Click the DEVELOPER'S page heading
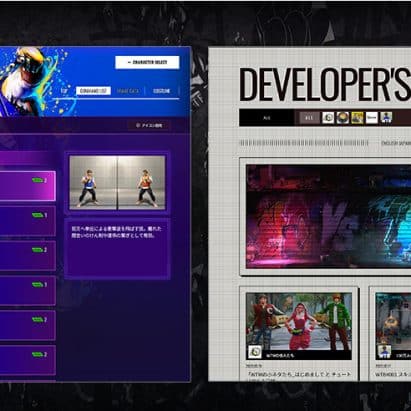411x411 pixels. coord(325,84)
